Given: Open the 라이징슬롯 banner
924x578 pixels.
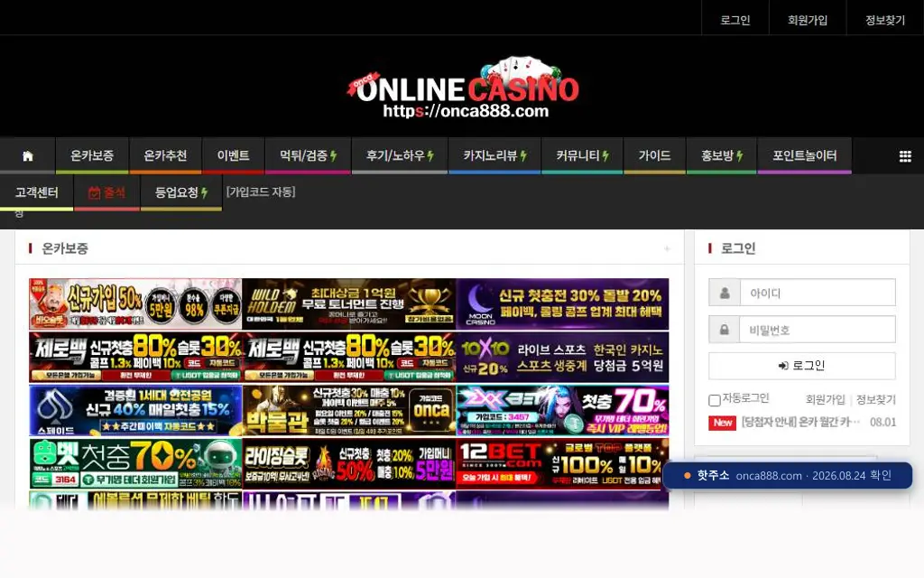Looking at the screenshot, I should coord(349,463).
